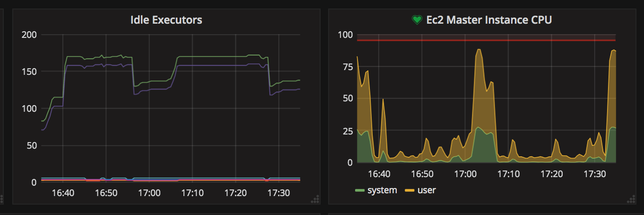The width and height of the screenshot is (644, 215).
Task: Grab the Ec2 Master CPU panel resize handle
Action: coord(630,199)
